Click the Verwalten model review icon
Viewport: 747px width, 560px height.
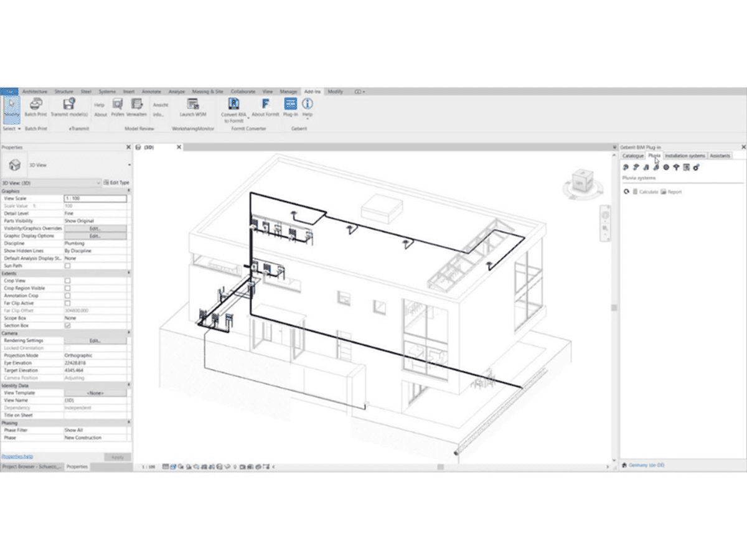pyautogui.click(x=136, y=105)
